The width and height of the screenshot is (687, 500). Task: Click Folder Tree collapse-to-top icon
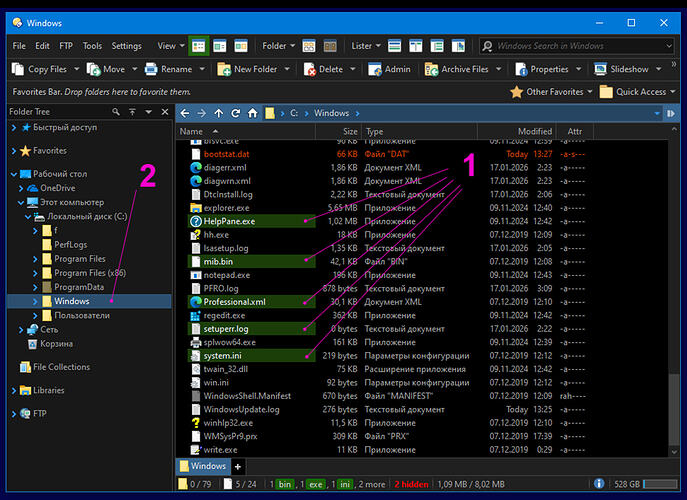tap(132, 112)
